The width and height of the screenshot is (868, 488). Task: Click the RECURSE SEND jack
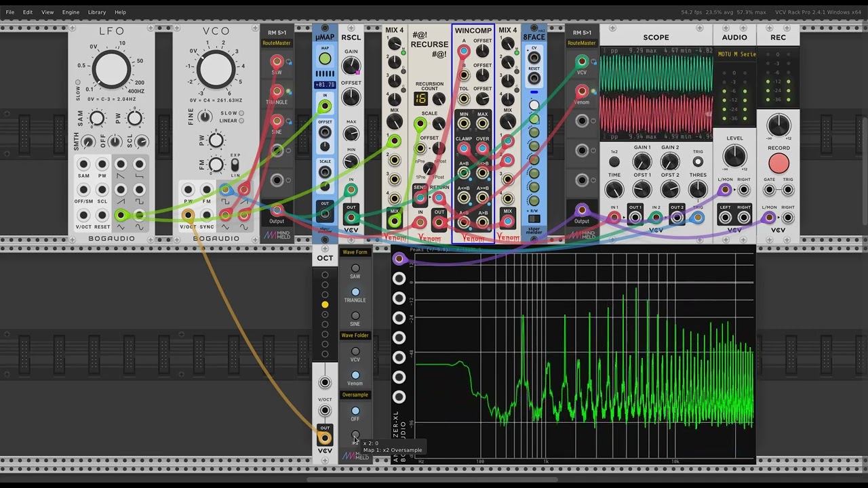[x=420, y=197]
